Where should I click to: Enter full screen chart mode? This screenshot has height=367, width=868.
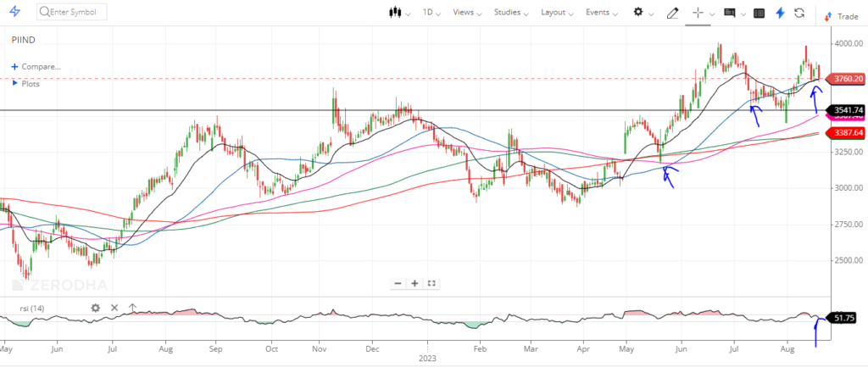pyautogui.click(x=431, y=283)
